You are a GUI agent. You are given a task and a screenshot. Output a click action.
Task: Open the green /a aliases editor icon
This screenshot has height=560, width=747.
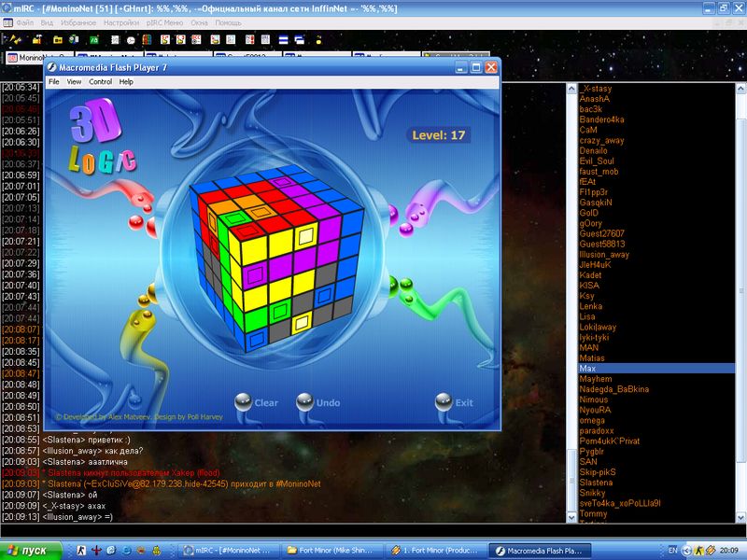click(94, 39)
